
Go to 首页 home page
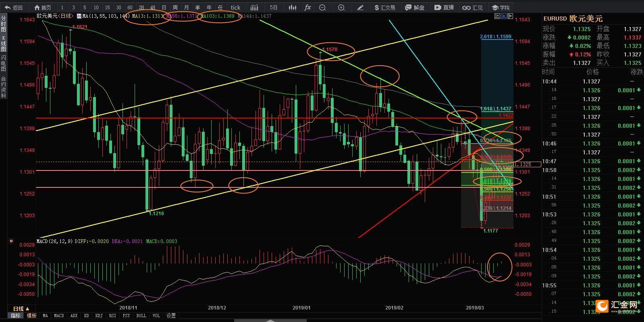point(43,7)
